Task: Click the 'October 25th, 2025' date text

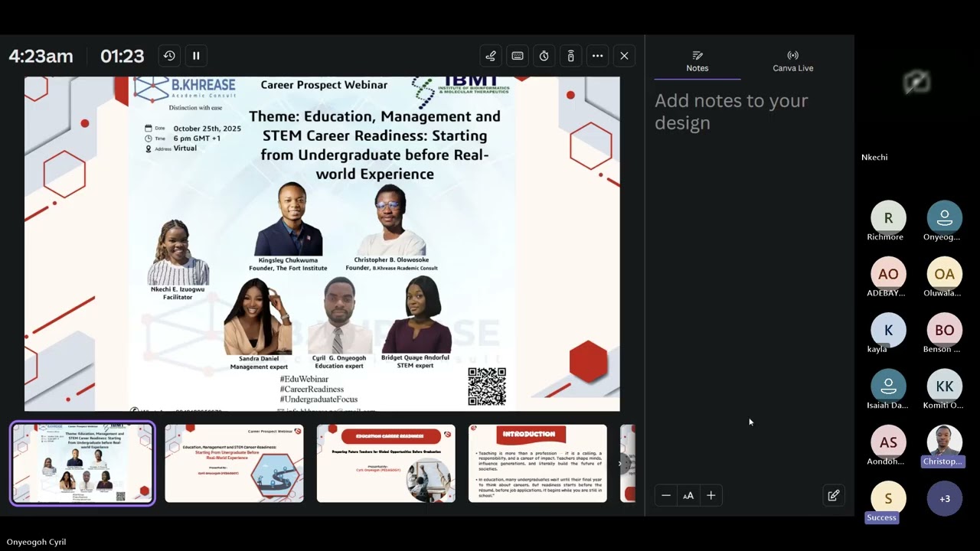Action: pos(207,129)
